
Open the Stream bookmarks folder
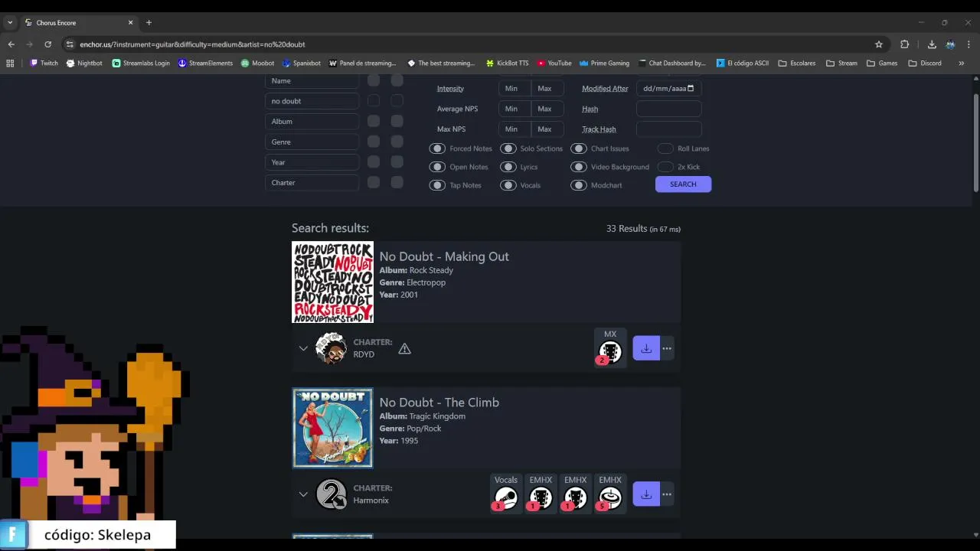(841, 63)
